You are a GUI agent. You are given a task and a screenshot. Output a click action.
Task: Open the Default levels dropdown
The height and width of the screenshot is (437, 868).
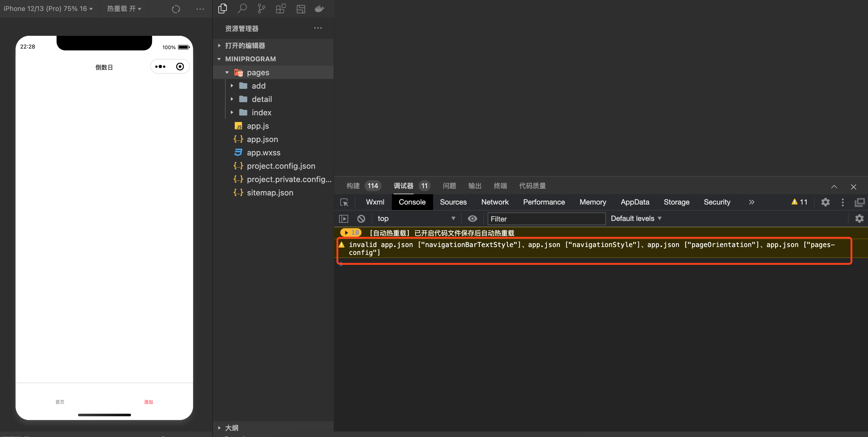(x=636, y=218)
